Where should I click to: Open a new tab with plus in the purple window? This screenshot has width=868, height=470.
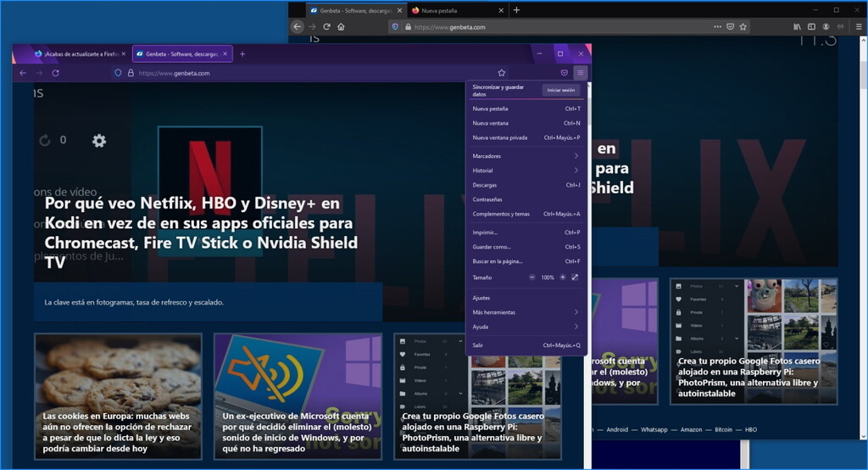[242, 53]
